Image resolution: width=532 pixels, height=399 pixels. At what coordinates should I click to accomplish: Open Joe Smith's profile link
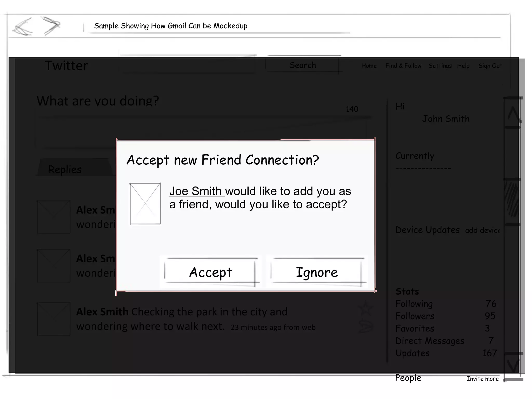click(195, 191)
